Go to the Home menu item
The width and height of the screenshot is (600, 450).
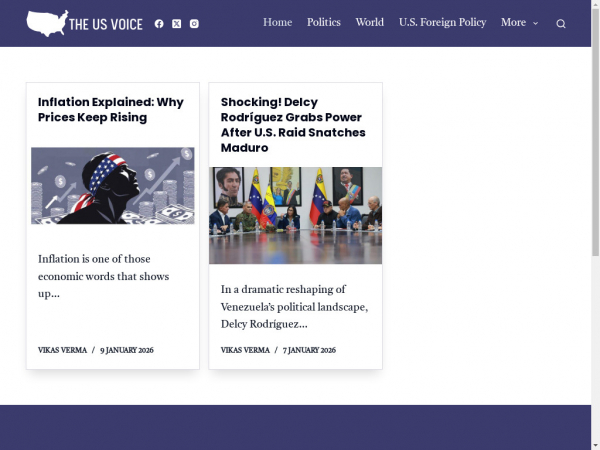click(x=277, y=22)
